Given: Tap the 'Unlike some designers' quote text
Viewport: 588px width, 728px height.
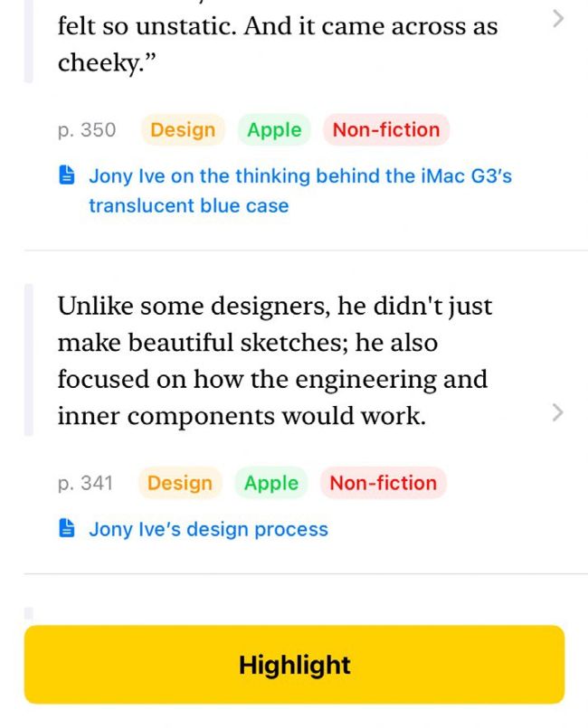Looking at the screenshot, I should pos(271,361).
